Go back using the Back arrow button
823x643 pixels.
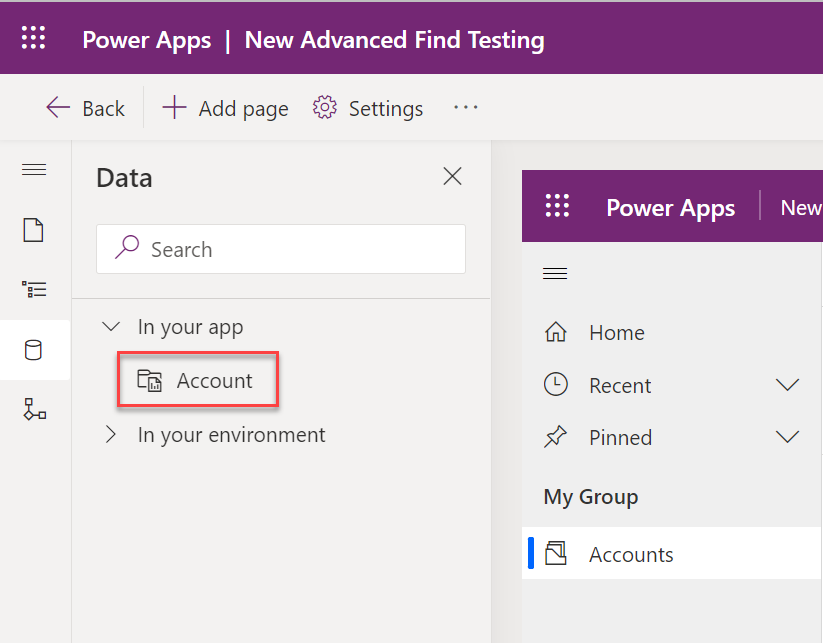pyautogui.click(x=86, y=109)
